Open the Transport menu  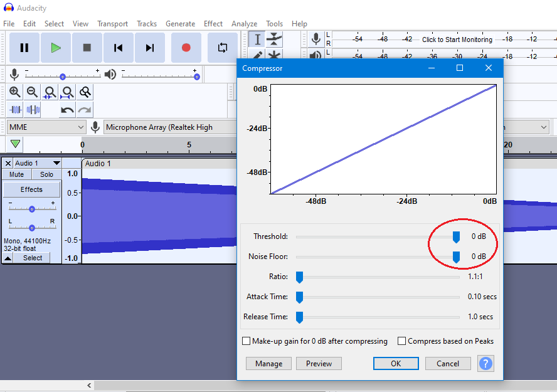(x=112, y=23)
